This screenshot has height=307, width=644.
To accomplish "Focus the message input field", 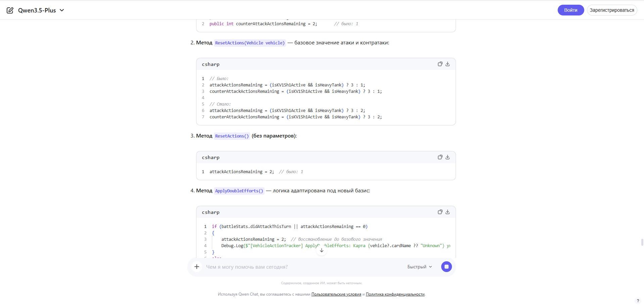I will (x=302, y=267).
